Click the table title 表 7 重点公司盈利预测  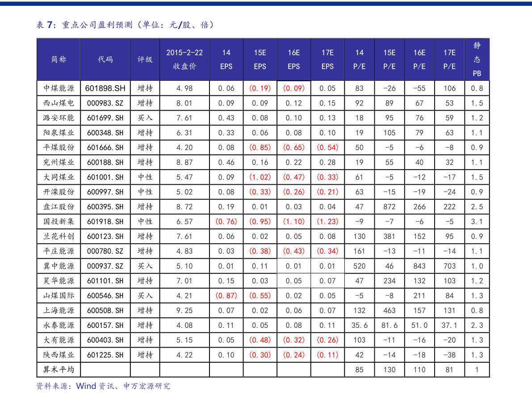(125, 25)
